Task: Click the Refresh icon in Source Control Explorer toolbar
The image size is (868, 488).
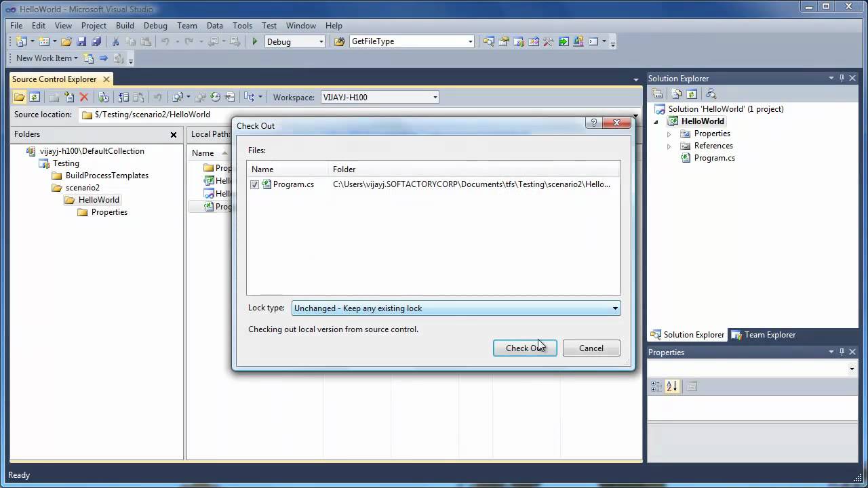Action: pos(35,97)
